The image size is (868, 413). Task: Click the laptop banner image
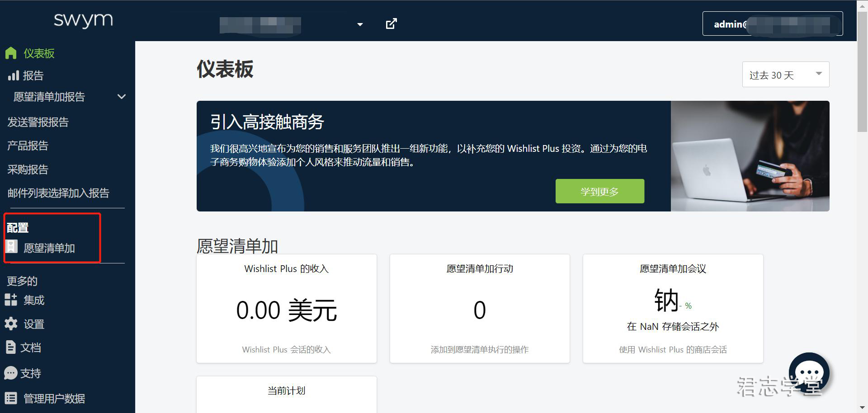[x=750, y=156]
